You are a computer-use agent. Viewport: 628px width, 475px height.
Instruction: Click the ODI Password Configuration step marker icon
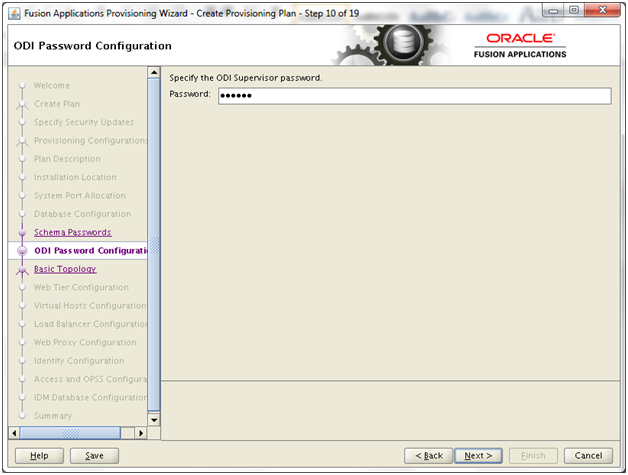coord(22,251)
